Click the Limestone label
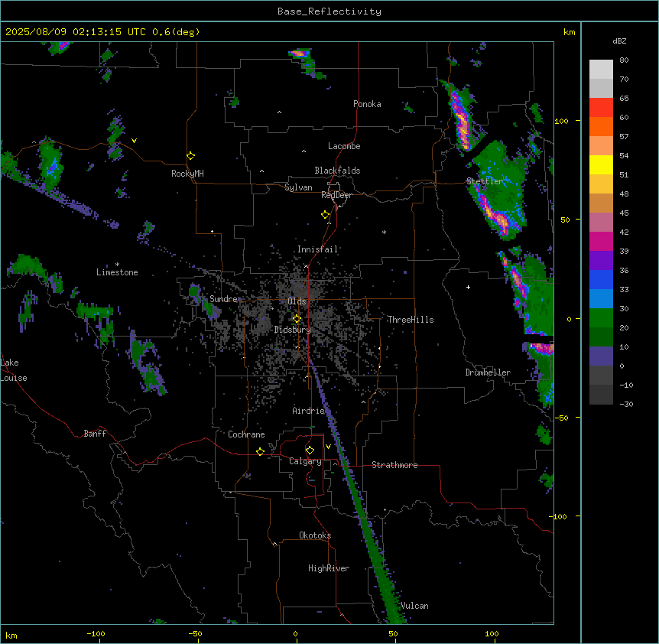Image resolution: width=659 pixels, height=644 pixels. click(117, 272)
